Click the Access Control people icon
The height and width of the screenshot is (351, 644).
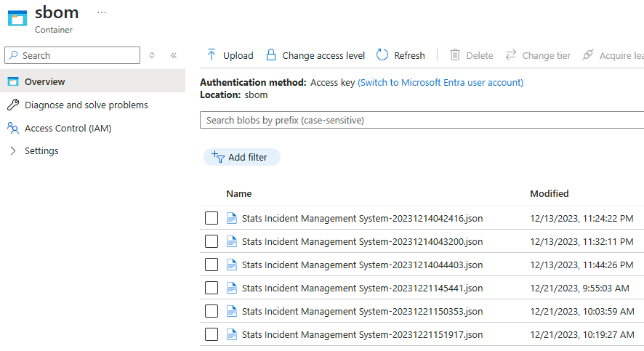point(13,128)
